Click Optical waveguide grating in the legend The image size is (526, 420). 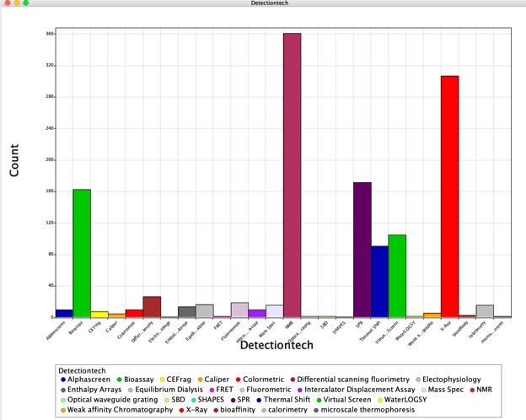tap(109, 400)
